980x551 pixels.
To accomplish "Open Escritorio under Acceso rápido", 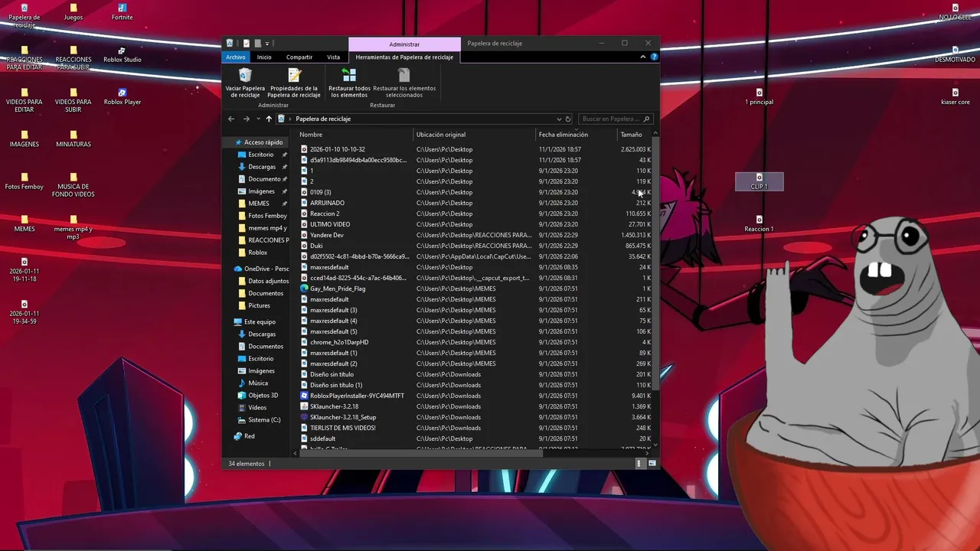I will pos(260,155).
